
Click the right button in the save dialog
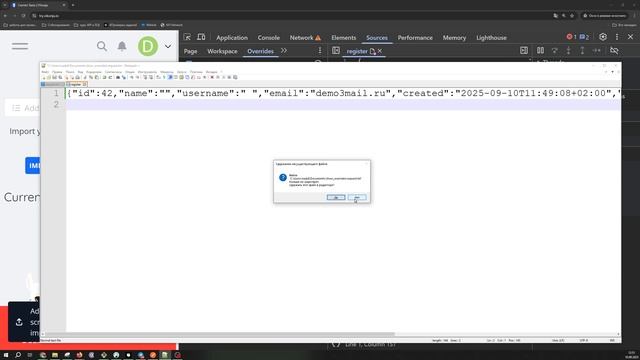(357, 198)
